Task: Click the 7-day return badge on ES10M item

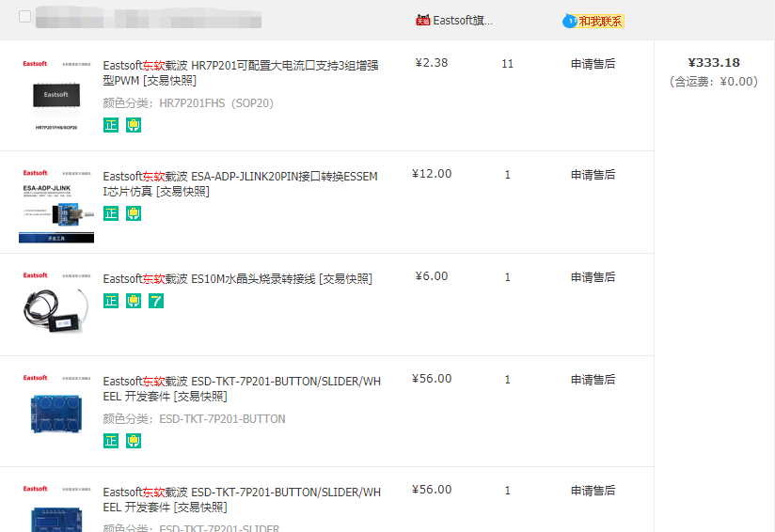Action: pos(156,301)
